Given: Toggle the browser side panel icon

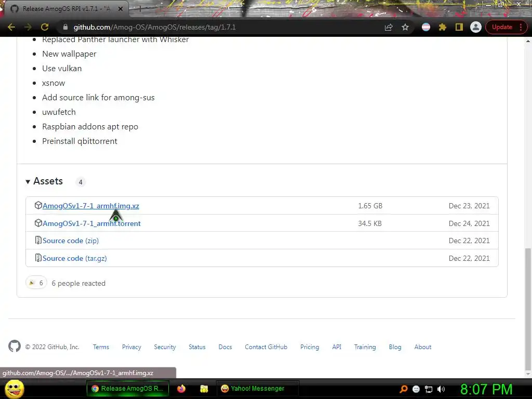Looking at the screenshot, I should [x=459, y=27].
